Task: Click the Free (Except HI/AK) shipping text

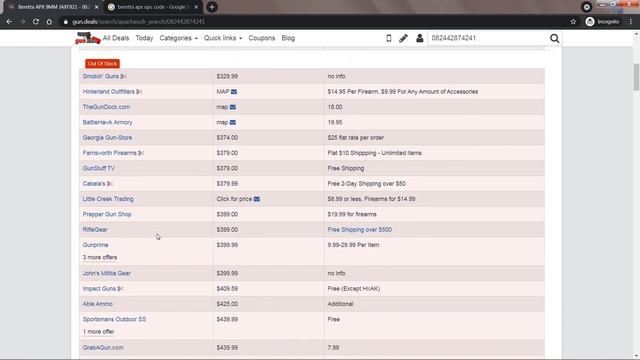Action: point(354,289)
